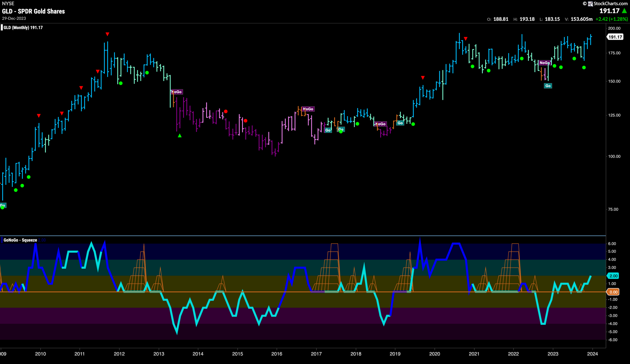Click the 150.00 price axis label
Image resolution: width=630 pixels, height=364 pixels.
pyautogui.click(x=614, y=81)
